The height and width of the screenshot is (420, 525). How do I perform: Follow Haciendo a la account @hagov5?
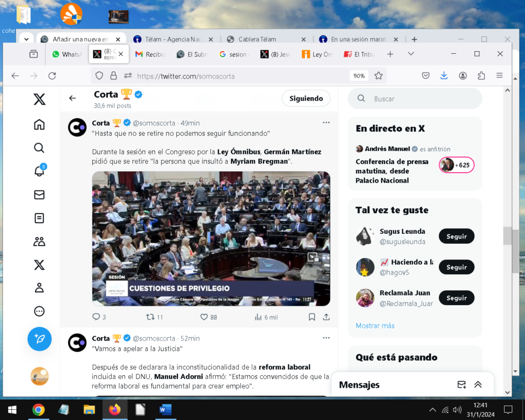[456, 267]
